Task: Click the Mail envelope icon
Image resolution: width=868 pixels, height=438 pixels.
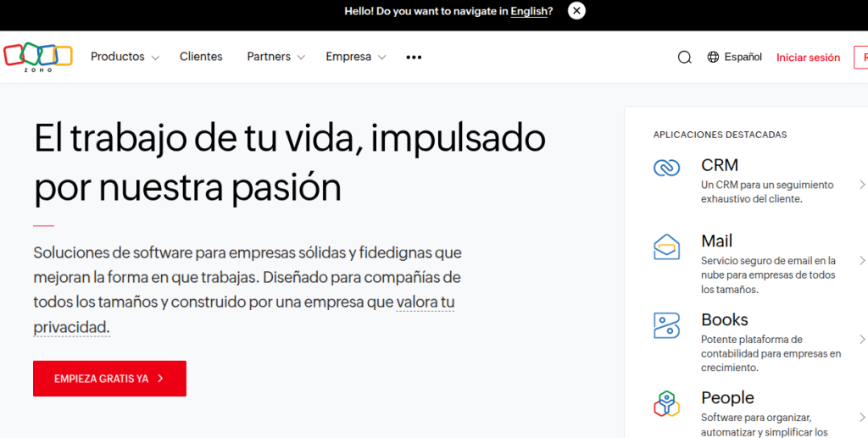Action: (x=666, y=247)
